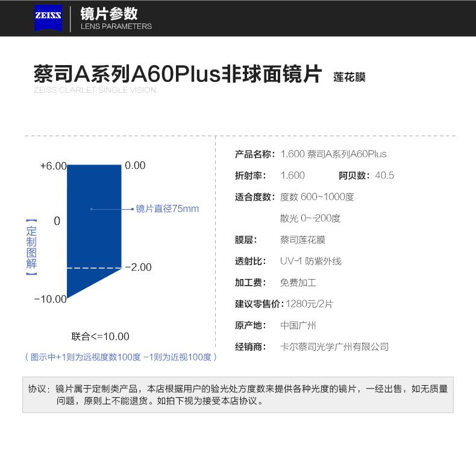Viewport: 476px width, 455px height.
Task: Click the LENS PARAMETERS subtitle
Action: (116, 27)
